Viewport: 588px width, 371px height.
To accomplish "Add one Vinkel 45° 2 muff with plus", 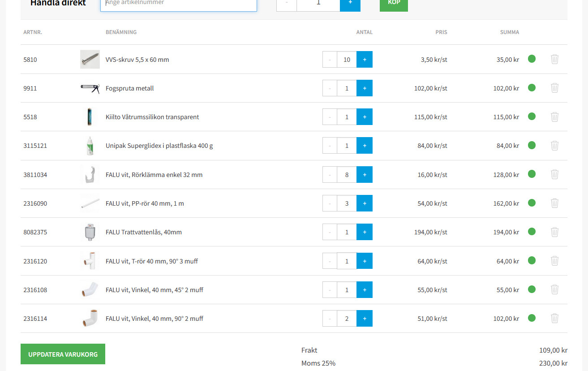I will tap(365, 290).
